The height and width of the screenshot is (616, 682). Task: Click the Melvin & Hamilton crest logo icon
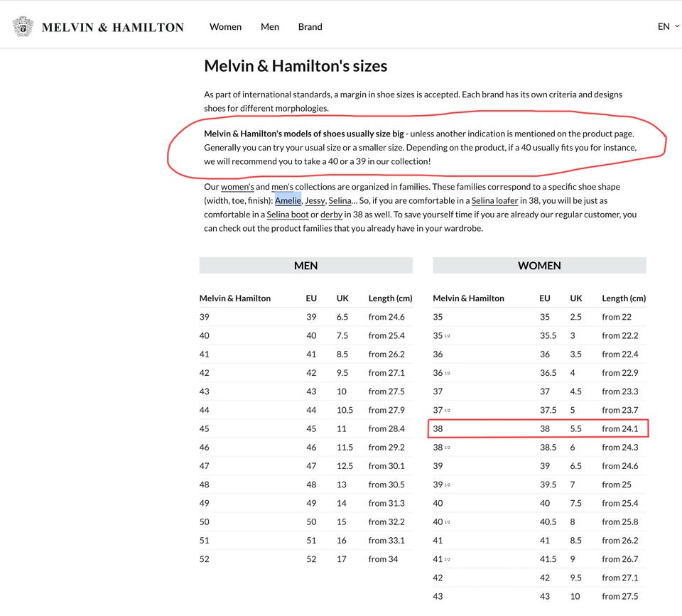pyautogui.click(x=23, y=26)
